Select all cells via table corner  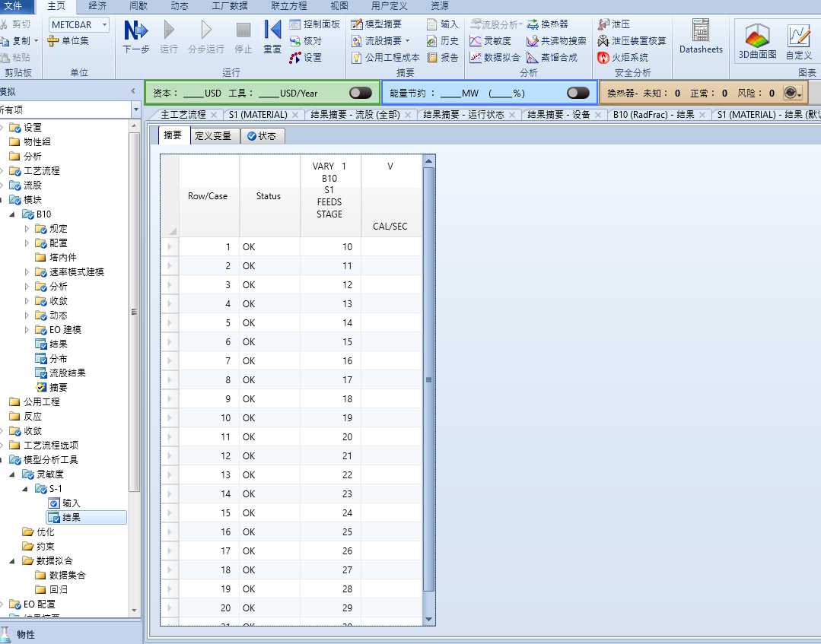point(170,195)
